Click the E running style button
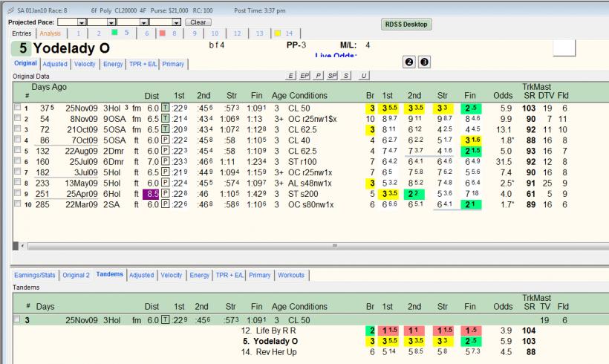The width and height of the screenshot is (609, 364). point(290,76)
